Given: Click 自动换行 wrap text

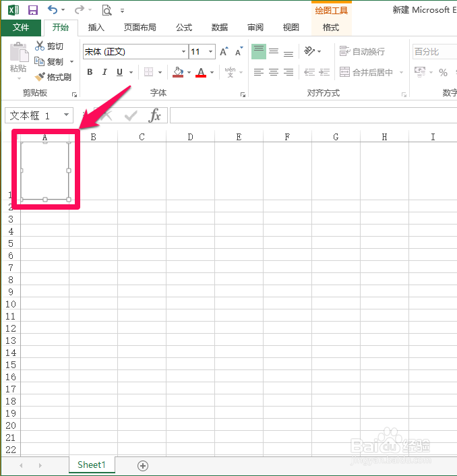Looking at the screenshot, I should (x=362, y=52).
